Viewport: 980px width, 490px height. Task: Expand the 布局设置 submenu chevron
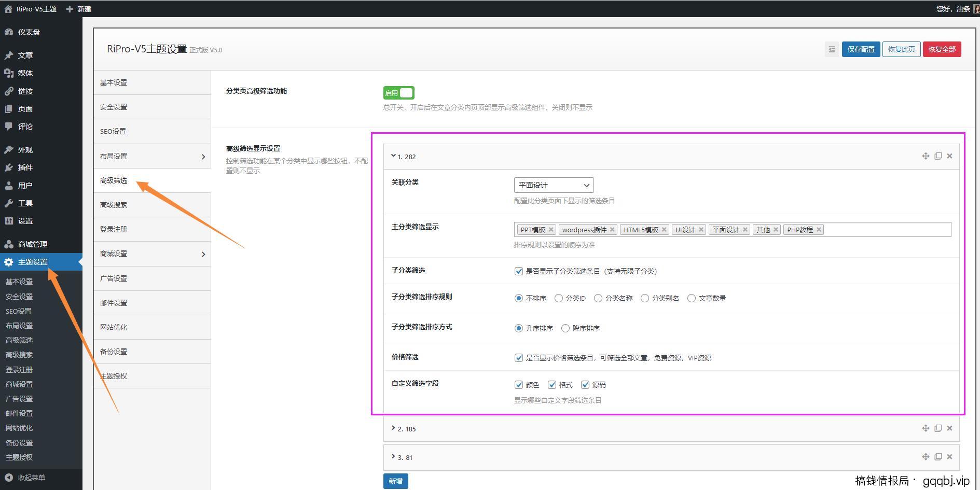(x=203, y=156)
